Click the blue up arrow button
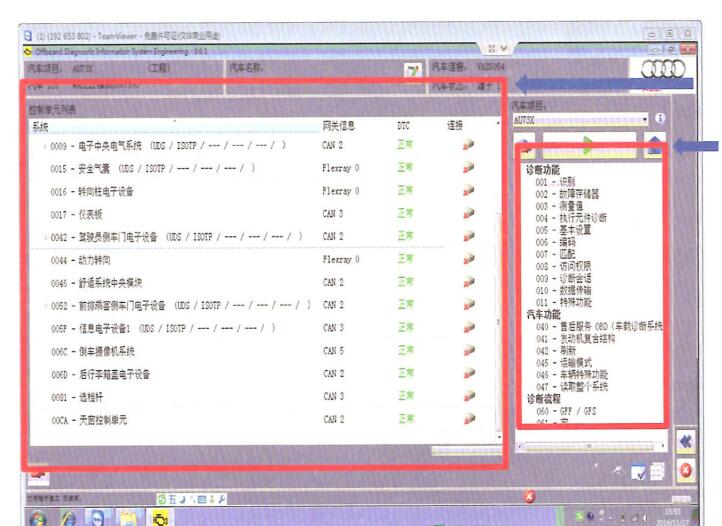Viewport: 722px width, 526px height. 655,146
